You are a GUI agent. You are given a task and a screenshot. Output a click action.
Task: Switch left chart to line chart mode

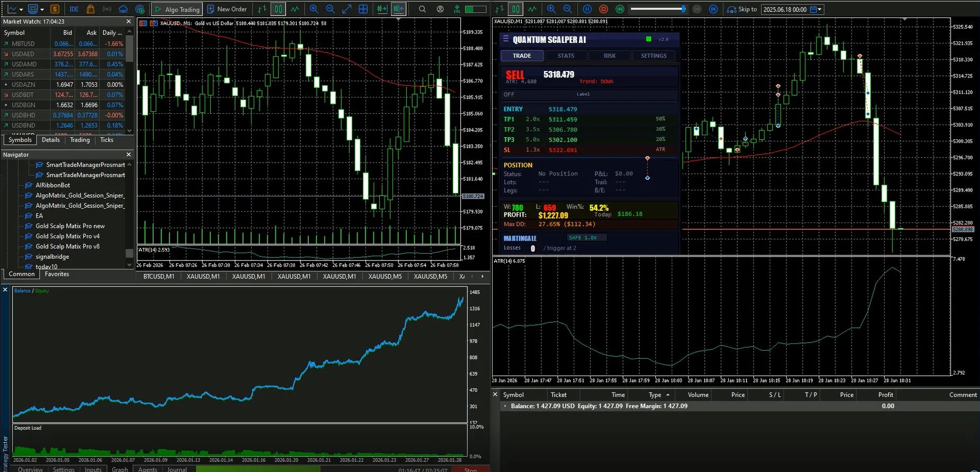[295, 9]
